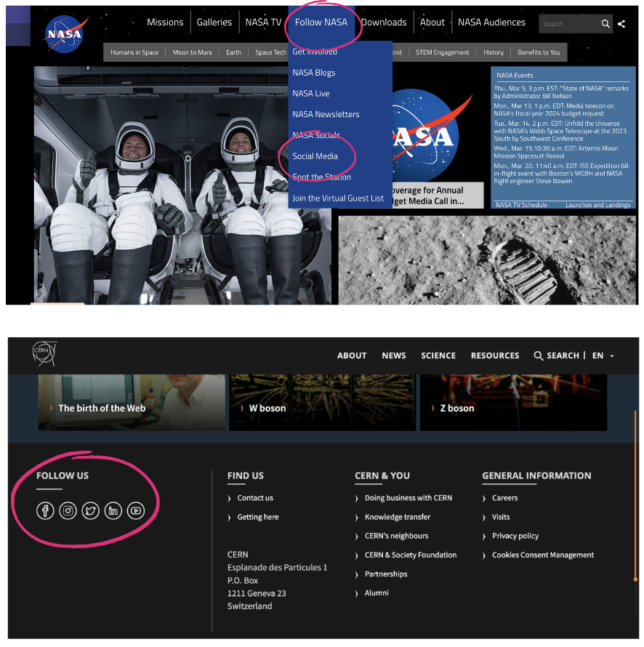Select the Space Tech topic
This screenshot has width=644, height=647.
pos(270,52)
